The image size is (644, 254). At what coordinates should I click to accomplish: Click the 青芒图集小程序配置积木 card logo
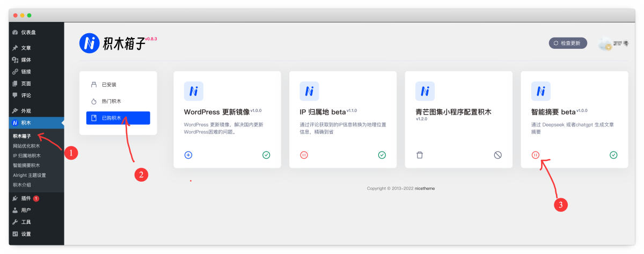[425, 91]
